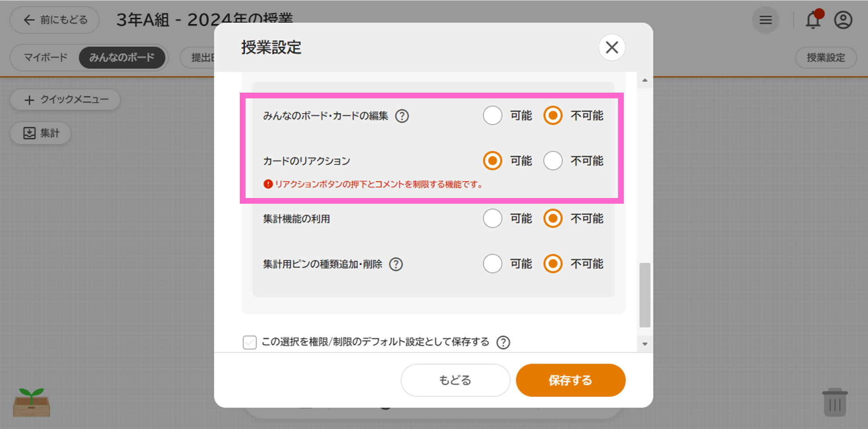Open the account profile icon

pyautogui.click(x=843, y=20)
